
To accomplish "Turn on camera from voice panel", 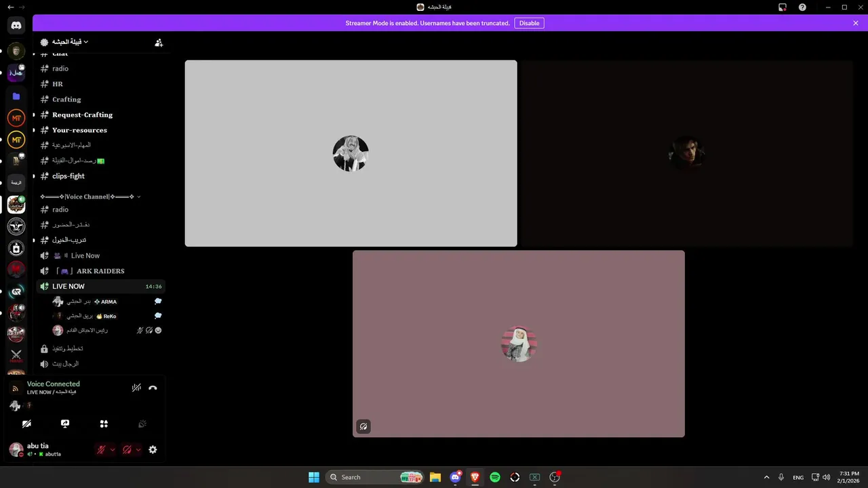I will tap(26, 424).
